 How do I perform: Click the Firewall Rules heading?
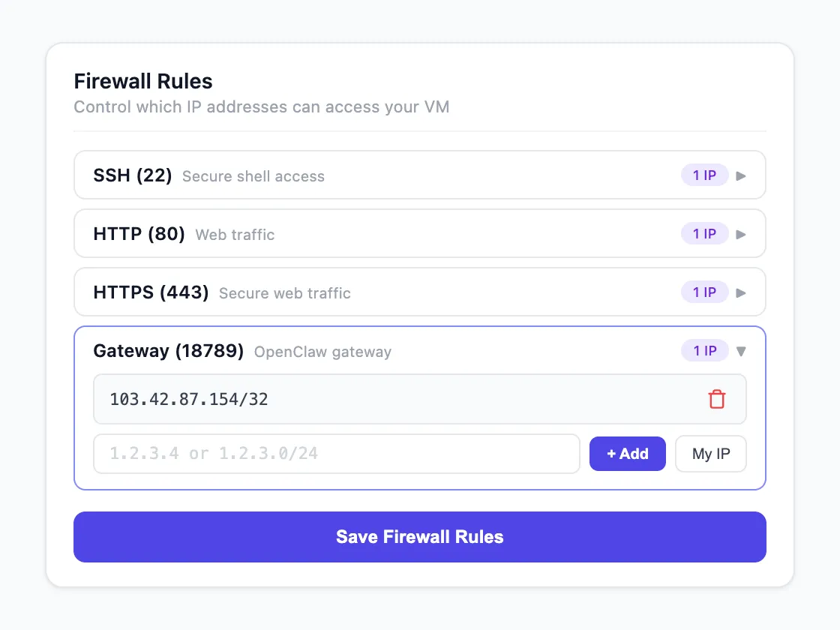pos(143,81)
